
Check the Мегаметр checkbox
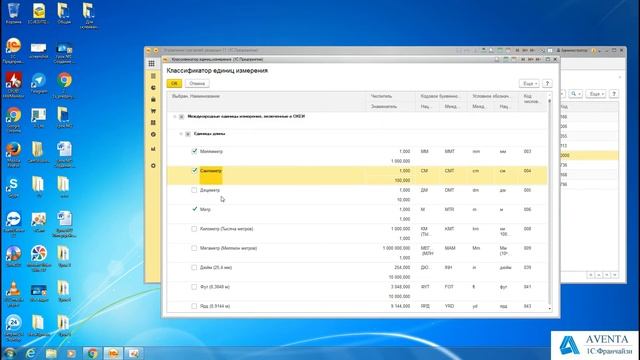tap(194, 248)
